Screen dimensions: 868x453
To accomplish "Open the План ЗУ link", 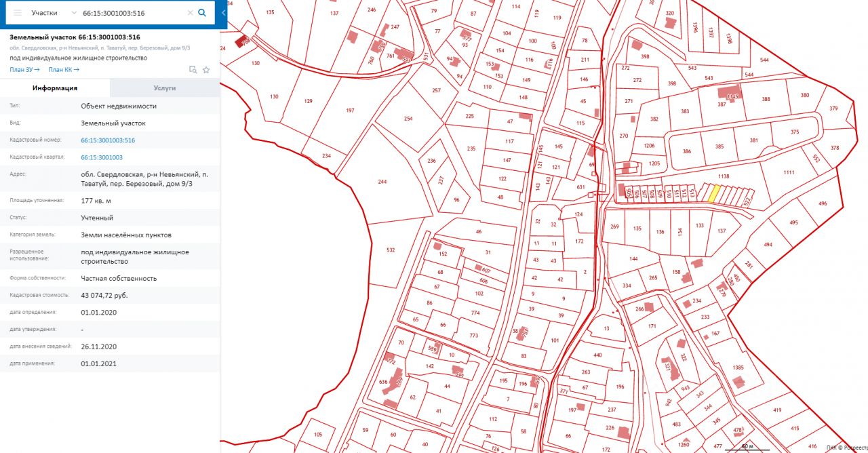I will pos(24,69).
